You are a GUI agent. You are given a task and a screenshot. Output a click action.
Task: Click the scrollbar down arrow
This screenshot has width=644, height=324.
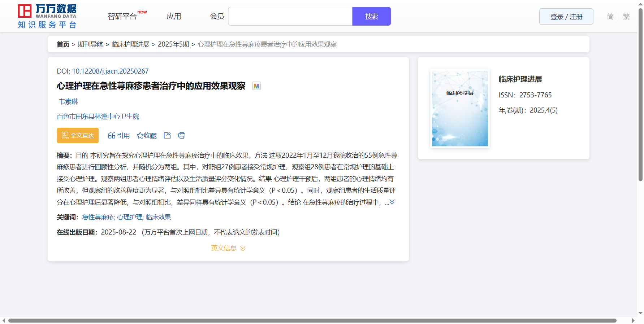point(640,313)
